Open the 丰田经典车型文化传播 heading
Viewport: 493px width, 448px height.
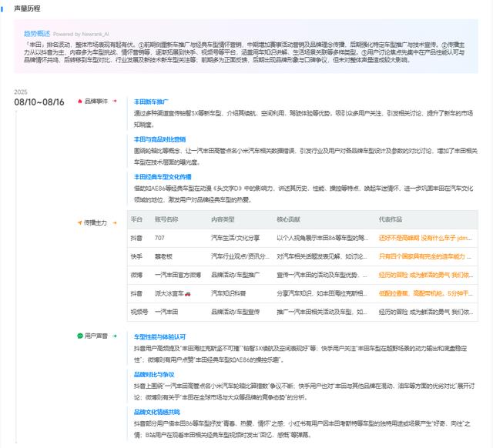pos(163,177)
